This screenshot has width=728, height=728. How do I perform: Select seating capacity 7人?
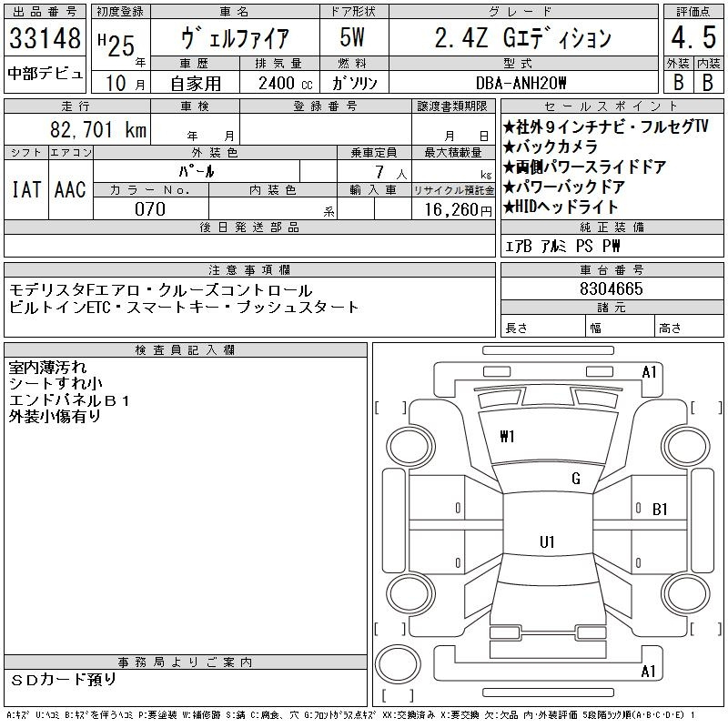pos(391,172)
